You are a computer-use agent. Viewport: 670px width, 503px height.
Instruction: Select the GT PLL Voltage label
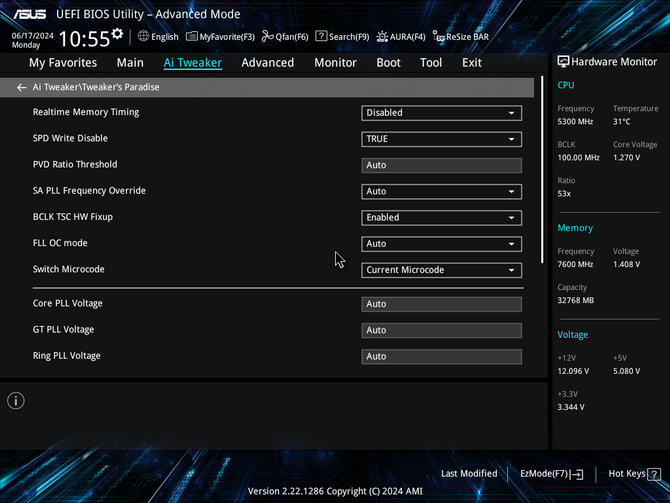click(63, 329)
